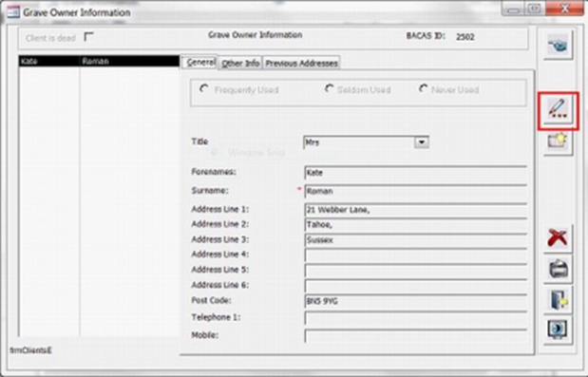Screen dimensions: 588x377
Task: Switch to the Previous Addresses tab
Action: pyautogui.click(x=301, y=64)
